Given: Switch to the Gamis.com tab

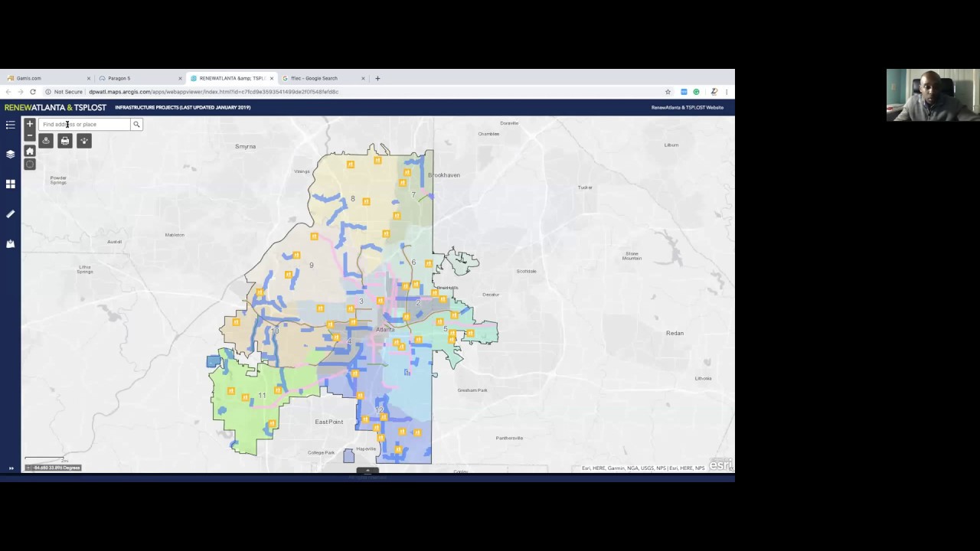Looking at the screenshot, I should click(x=46, y=78).
